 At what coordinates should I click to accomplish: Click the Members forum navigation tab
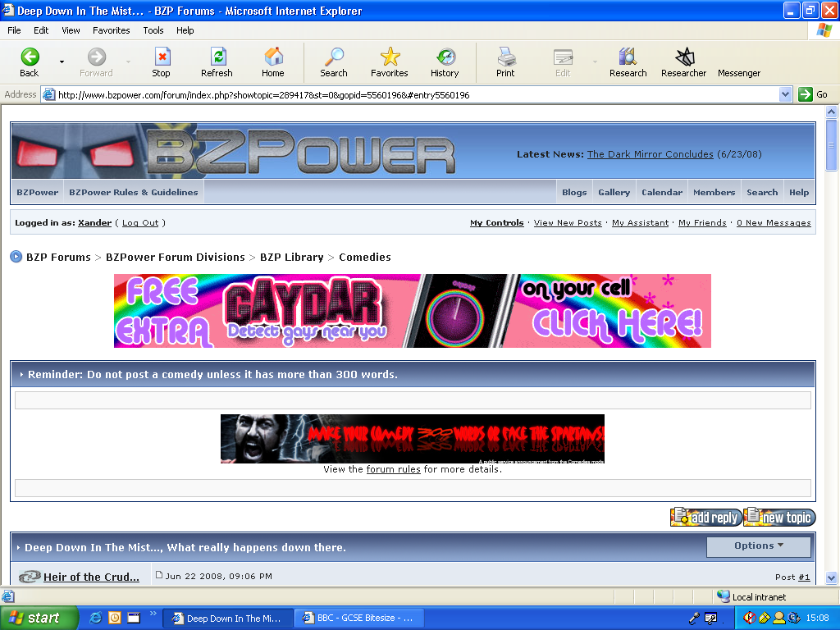(x=714, y=192)
